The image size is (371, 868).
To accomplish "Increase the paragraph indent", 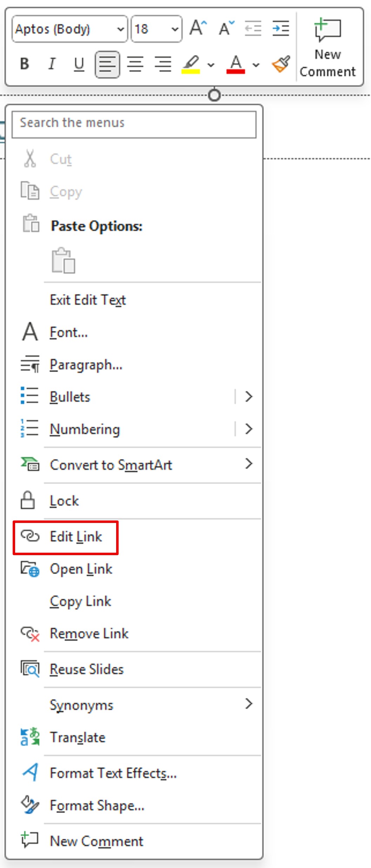I will point(281,28).
